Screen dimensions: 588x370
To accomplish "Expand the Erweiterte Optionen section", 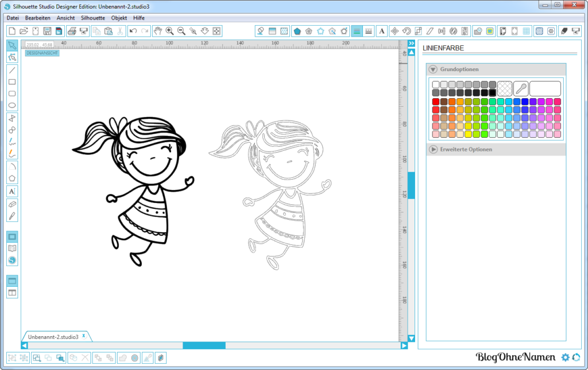I will 433,149.
